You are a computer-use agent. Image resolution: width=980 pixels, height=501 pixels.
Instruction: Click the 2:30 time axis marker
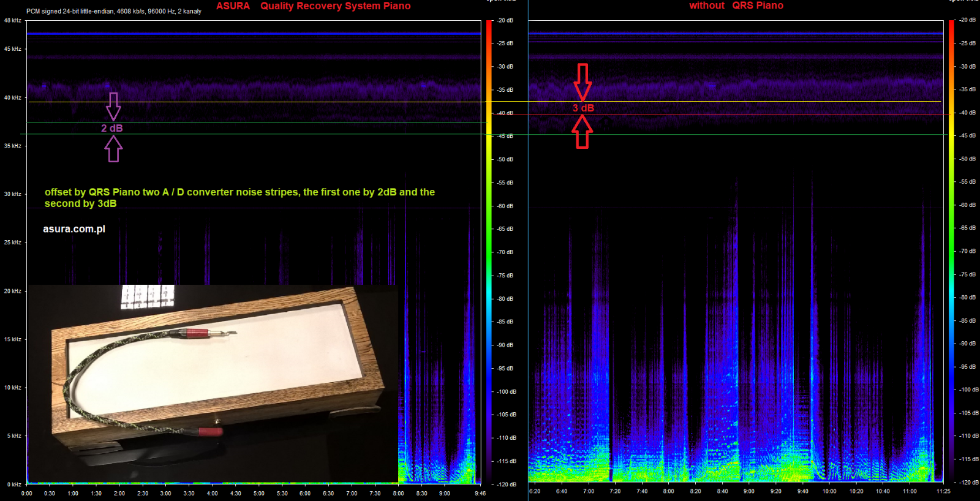tap(143, 493)
